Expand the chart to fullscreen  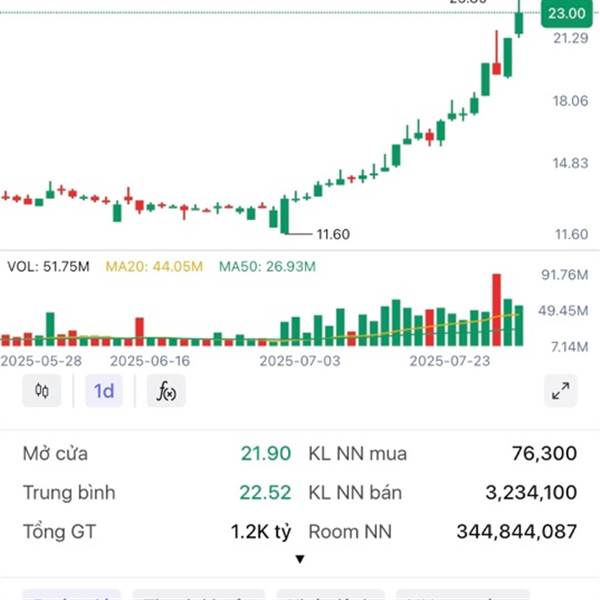(561, 391)
